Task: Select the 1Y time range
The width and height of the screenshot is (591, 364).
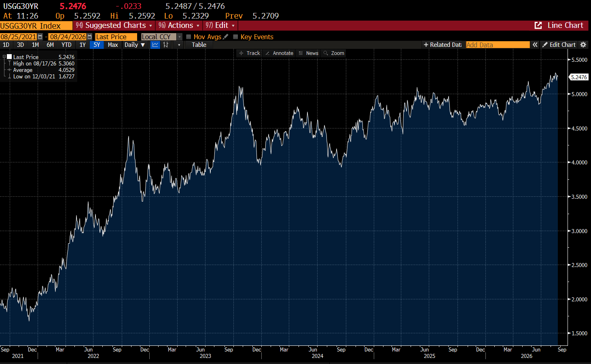Action: coord(83,45)
